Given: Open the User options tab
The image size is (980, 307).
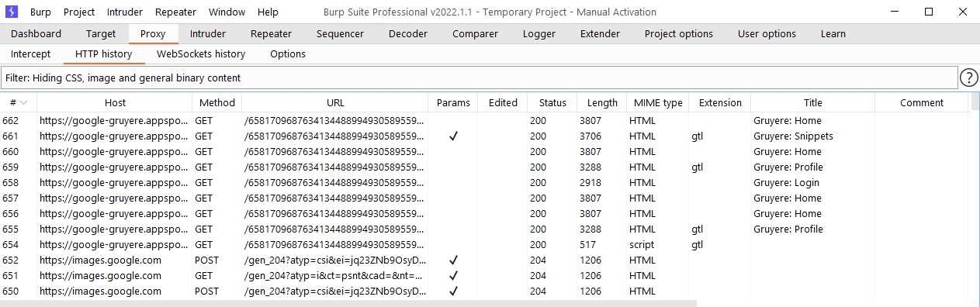Looking at the screenshot, I should [767, 34].
